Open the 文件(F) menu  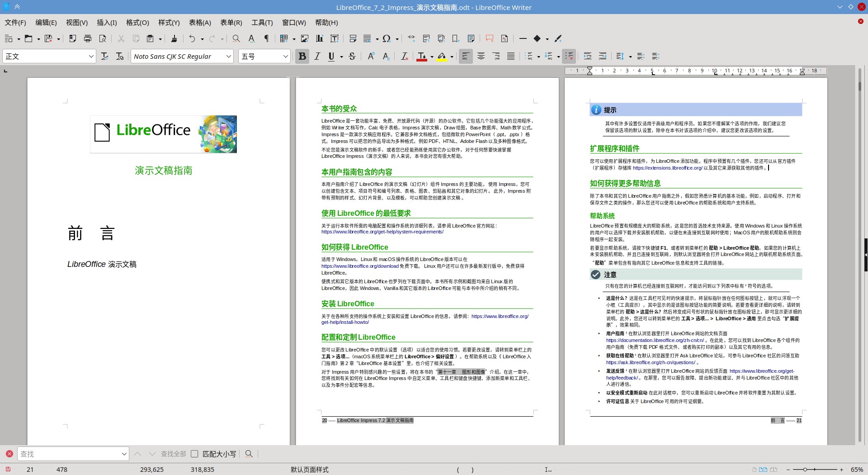tap(15, 23)
